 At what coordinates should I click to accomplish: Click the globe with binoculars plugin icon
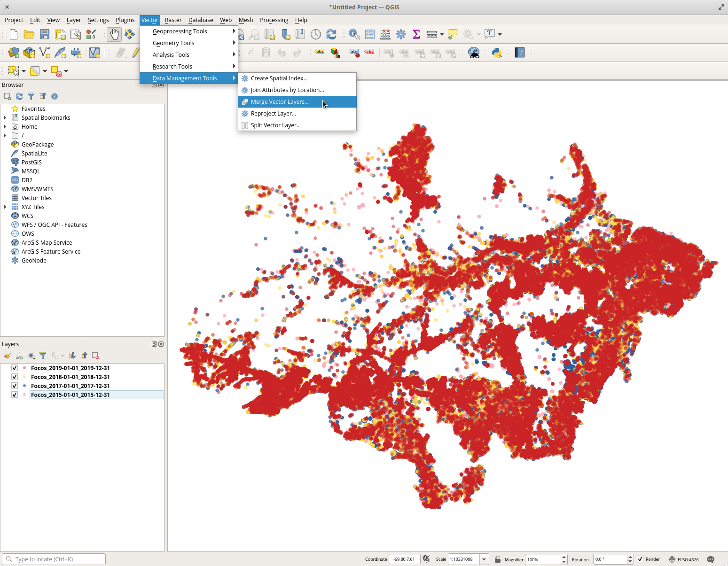474,53
